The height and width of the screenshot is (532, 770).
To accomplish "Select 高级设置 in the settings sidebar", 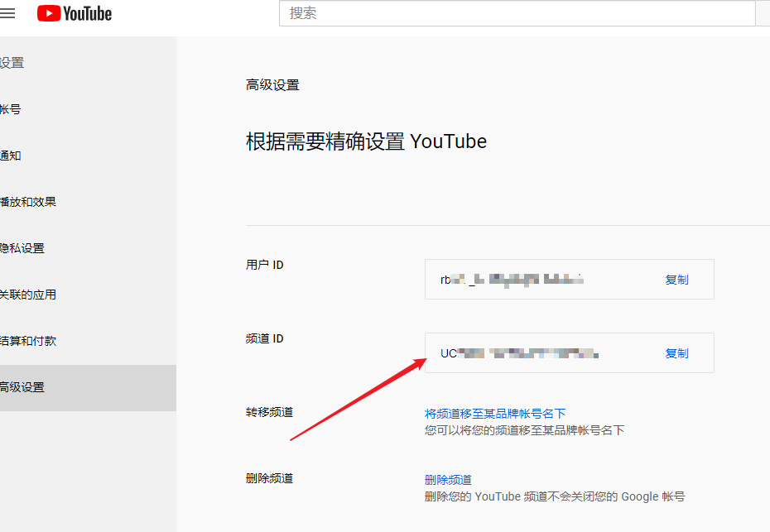I will 88,388.
